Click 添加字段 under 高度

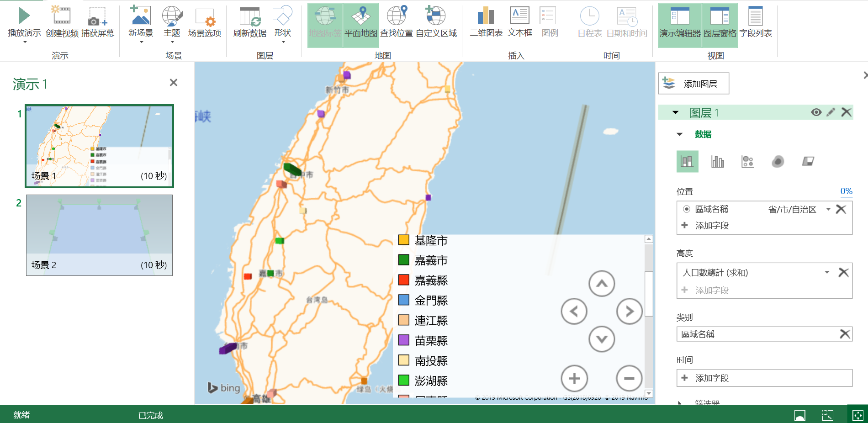pyautogui.click(x=711, y=290)
